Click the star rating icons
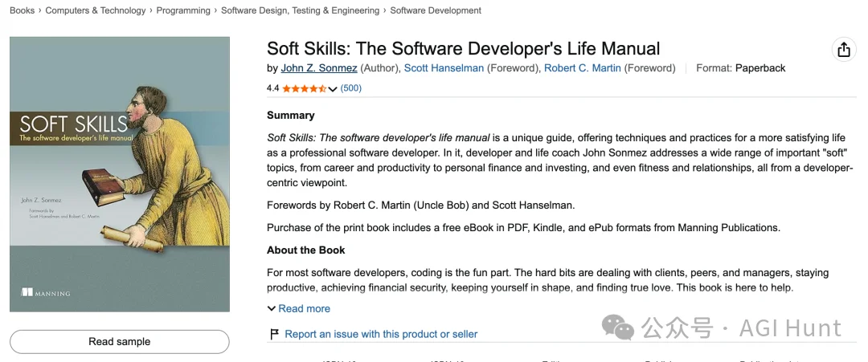868x362 pixels. click(304, 88)
